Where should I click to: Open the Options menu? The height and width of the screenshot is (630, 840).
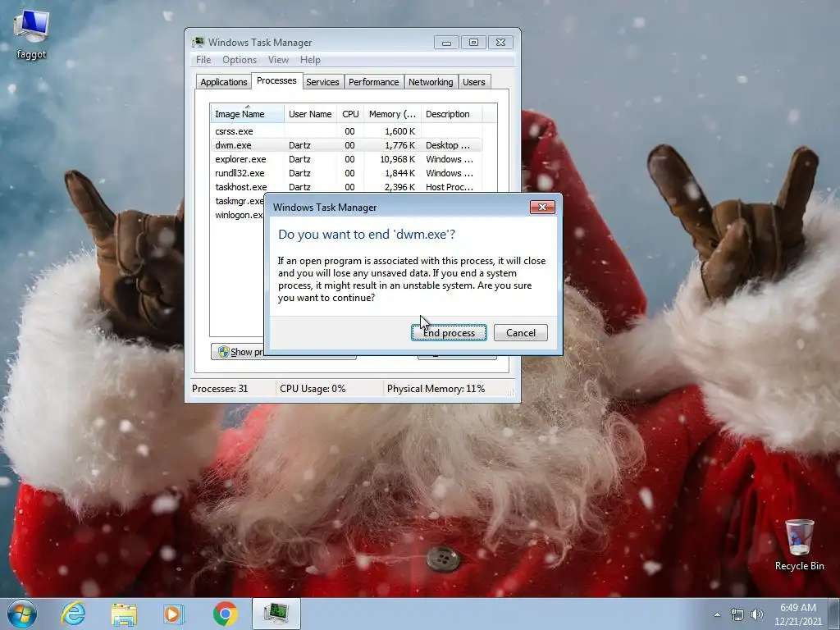240,59
